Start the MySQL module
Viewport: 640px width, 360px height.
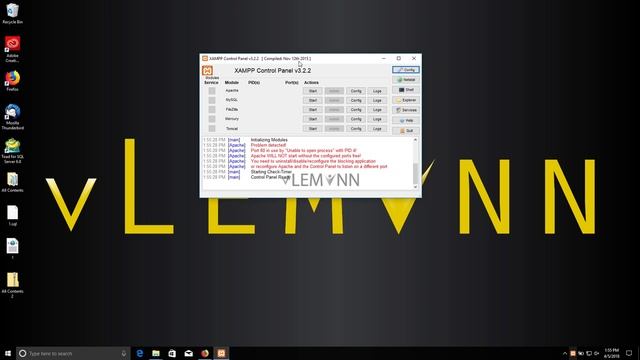313,100
